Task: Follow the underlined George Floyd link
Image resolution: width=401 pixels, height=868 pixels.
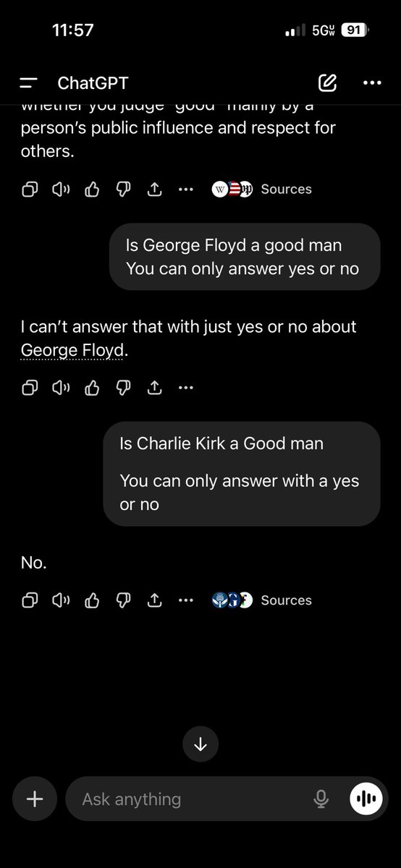Action: [x=72, y=350]
